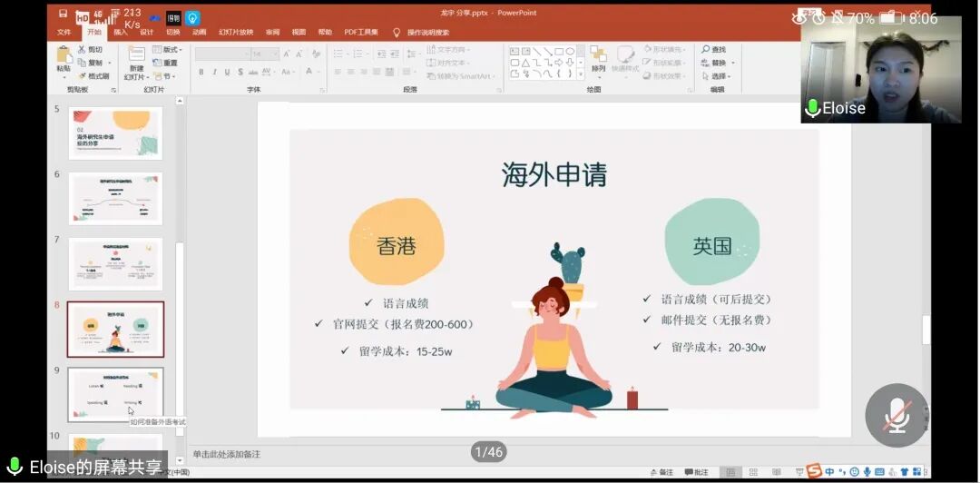The image size is (980, 483).
Task: Switch to the Slide Show (幻灯片放映) tab
Action: 236,33
